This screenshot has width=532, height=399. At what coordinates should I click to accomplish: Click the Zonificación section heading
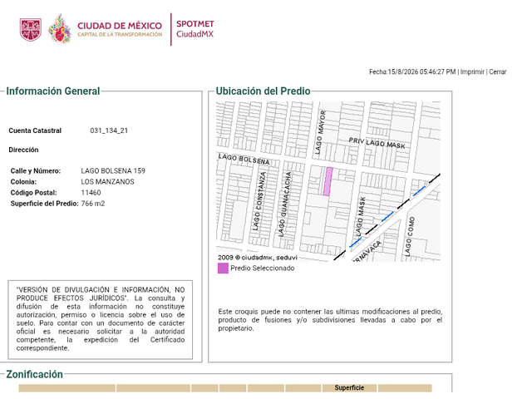pyautogui.click(x=35, y=374)
